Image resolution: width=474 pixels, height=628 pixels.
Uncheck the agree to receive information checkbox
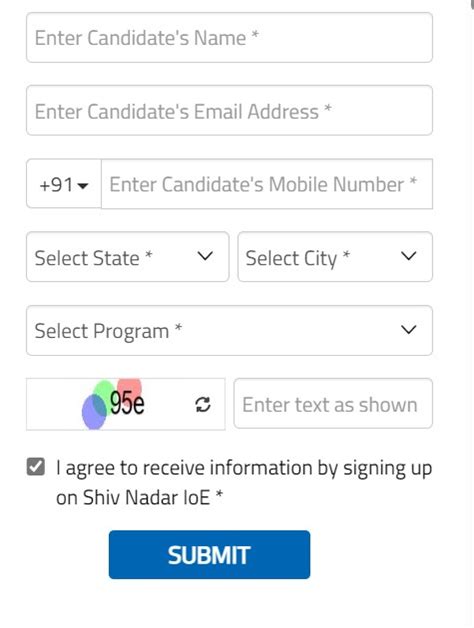pos(36,467)
